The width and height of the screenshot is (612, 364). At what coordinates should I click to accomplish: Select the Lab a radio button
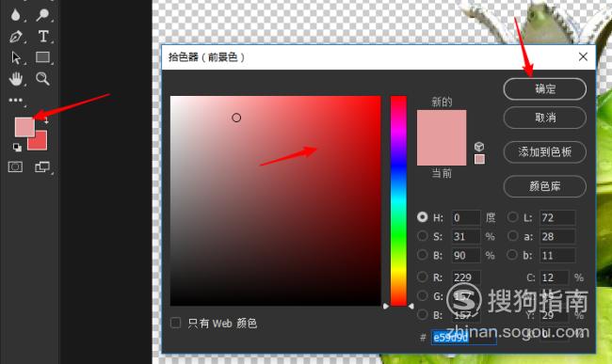[512, 236]
